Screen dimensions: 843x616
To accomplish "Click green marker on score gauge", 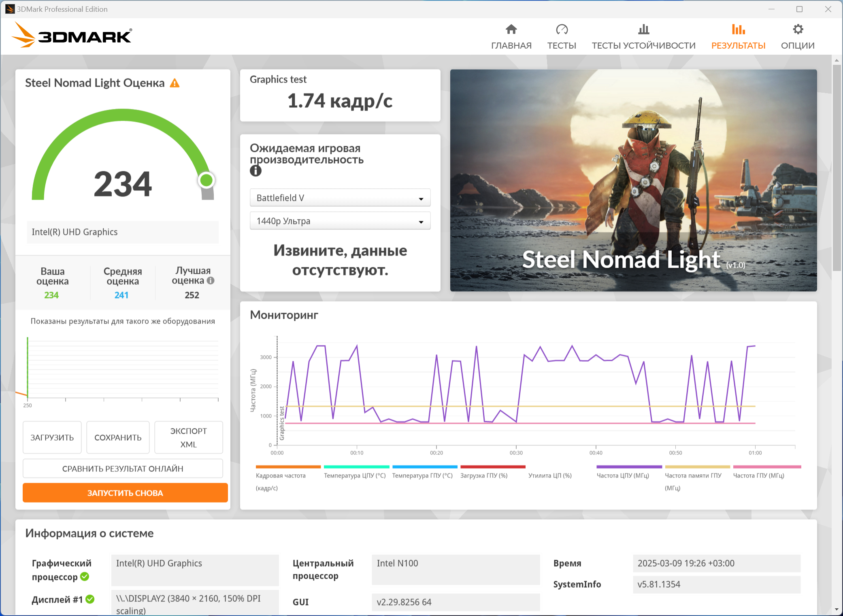I will (206, 180).
